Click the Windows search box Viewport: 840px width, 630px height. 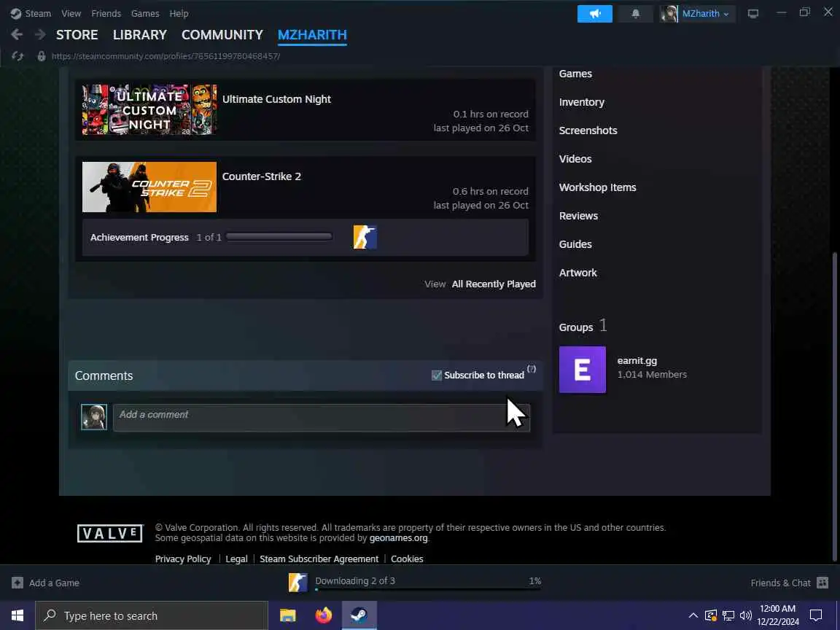152,615
